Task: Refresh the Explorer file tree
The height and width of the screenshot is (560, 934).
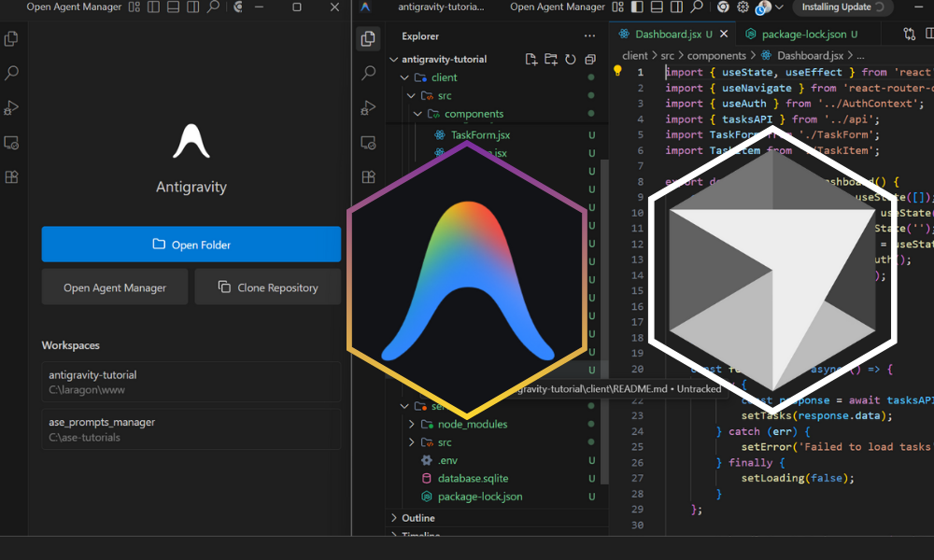Action: [x=570, y=60]
